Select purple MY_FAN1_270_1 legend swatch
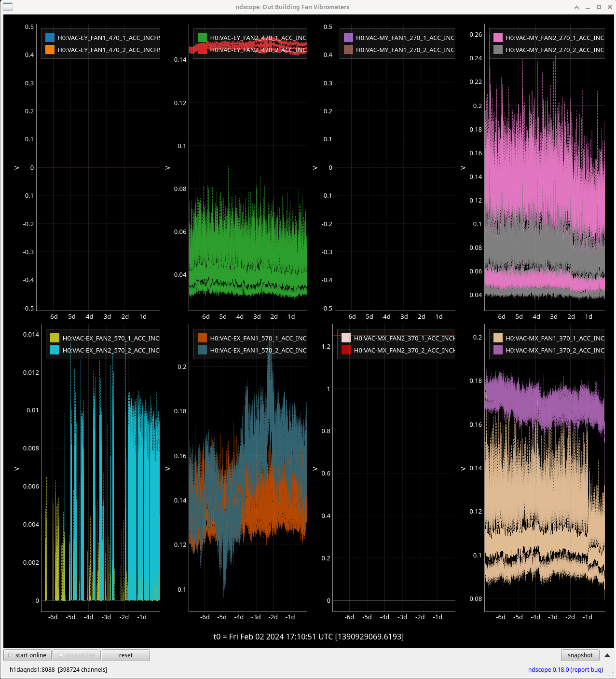616x679 pixels. [x=348, y=38]
